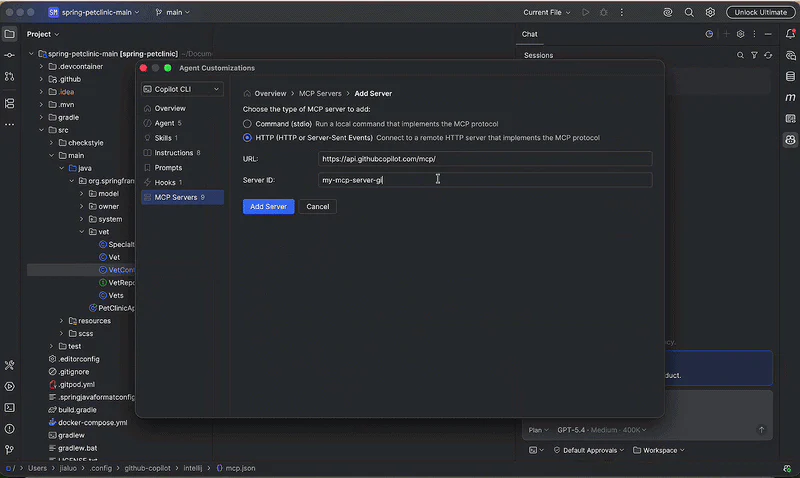The width and height of the screenshot is (800, 478).
Task: Open the spring-petclinic-main project dropdown
Action: (x=94, y=12)
